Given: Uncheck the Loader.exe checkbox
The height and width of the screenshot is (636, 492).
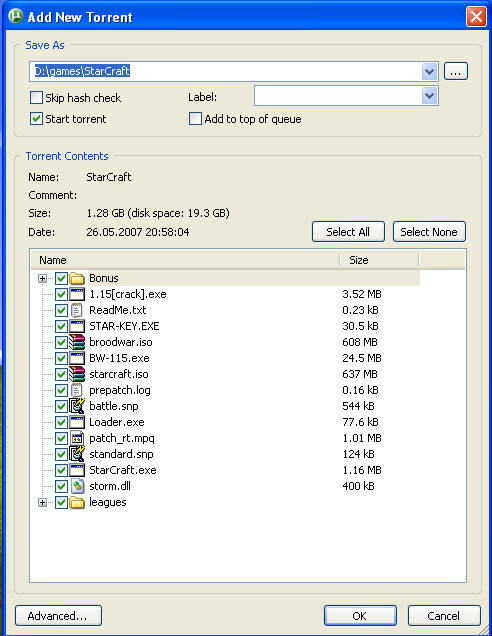Looking at the screenshot, I should tap(61, 422).
